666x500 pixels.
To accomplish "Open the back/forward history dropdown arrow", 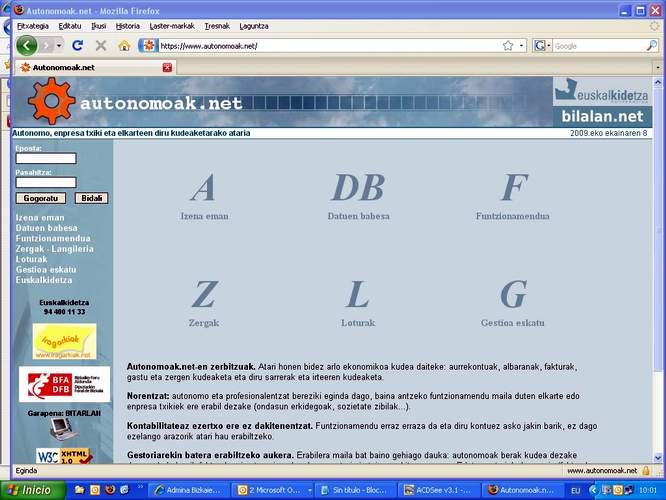I will click(59, 45).
